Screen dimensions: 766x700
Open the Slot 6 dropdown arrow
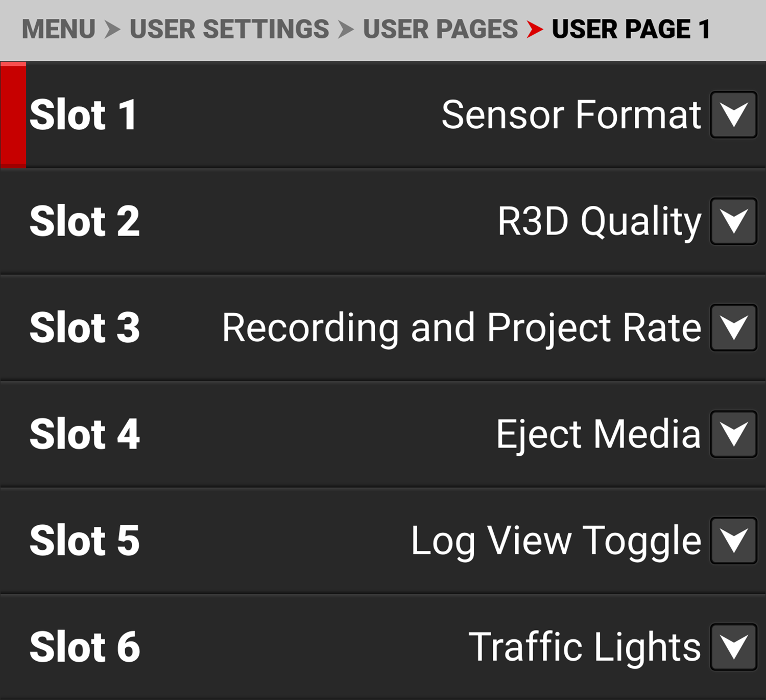tap(733, 647)
